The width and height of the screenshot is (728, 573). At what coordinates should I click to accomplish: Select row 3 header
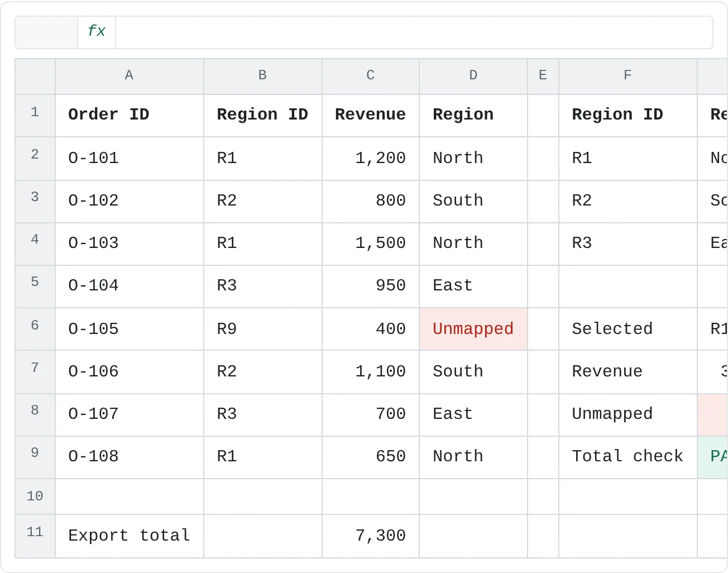click(35, 201)
